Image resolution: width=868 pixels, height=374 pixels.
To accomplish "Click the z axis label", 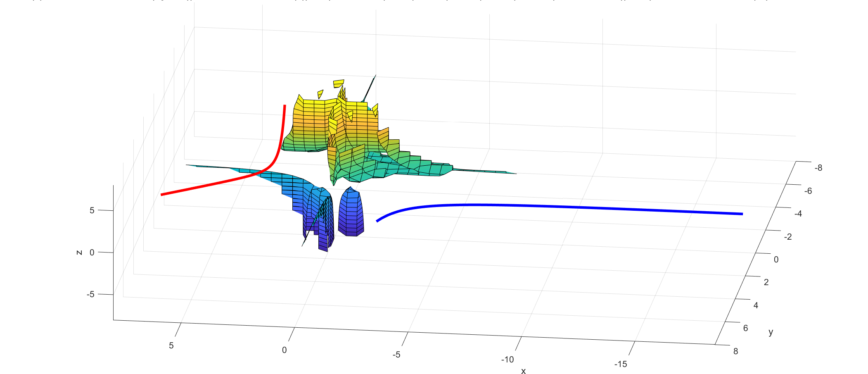I will [x=79, y=252].
